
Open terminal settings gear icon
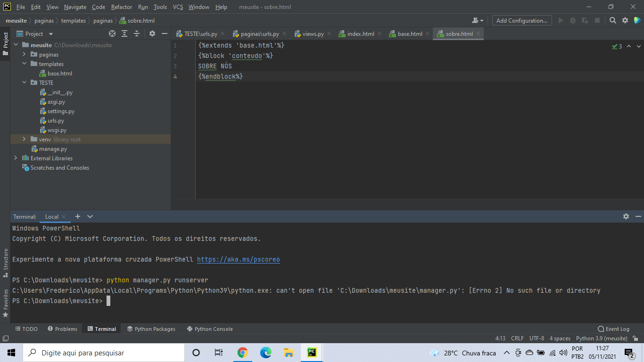(x=626, y=216)
